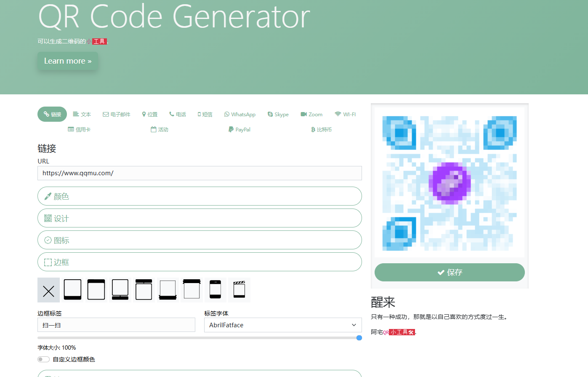Viewport: 588px width, 377px height.
Task: Click the Learn more button
Action: (x=68, y=61)
